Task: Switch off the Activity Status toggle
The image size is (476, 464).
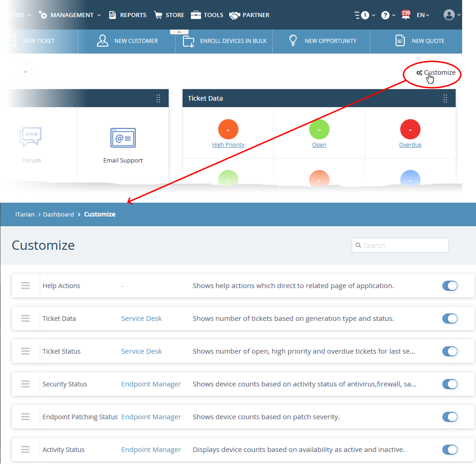Action: (x=450, y=449)
